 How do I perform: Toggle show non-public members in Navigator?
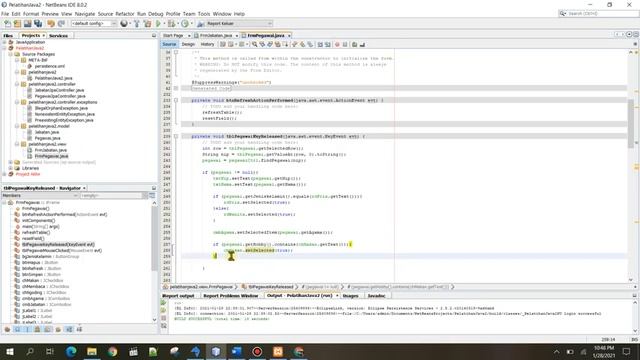click(x=37, y=329)
